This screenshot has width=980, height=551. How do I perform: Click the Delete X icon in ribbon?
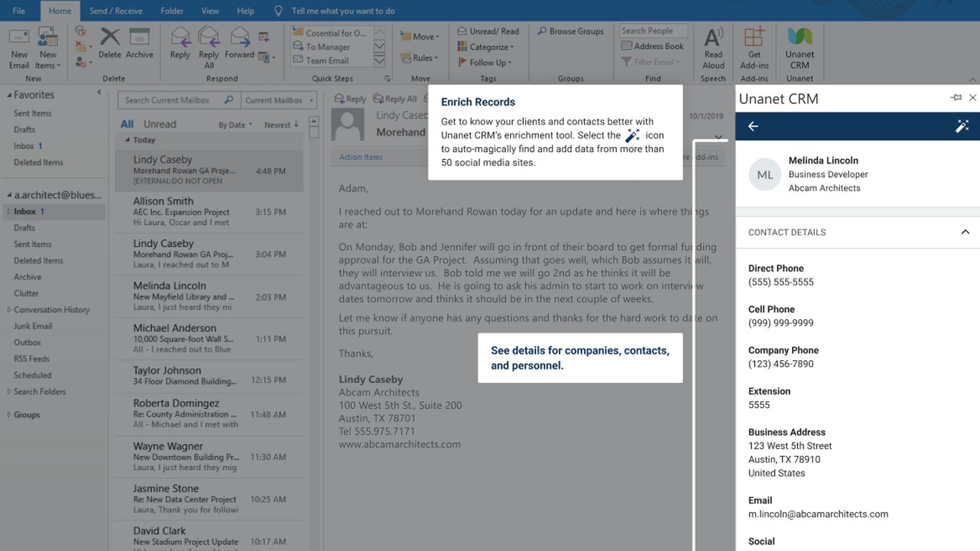110,37
